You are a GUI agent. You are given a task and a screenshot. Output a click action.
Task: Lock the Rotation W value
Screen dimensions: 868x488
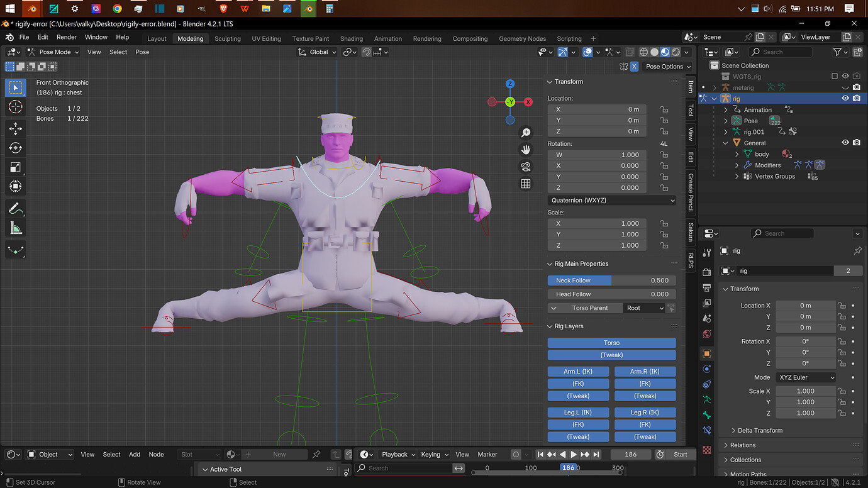664,155
